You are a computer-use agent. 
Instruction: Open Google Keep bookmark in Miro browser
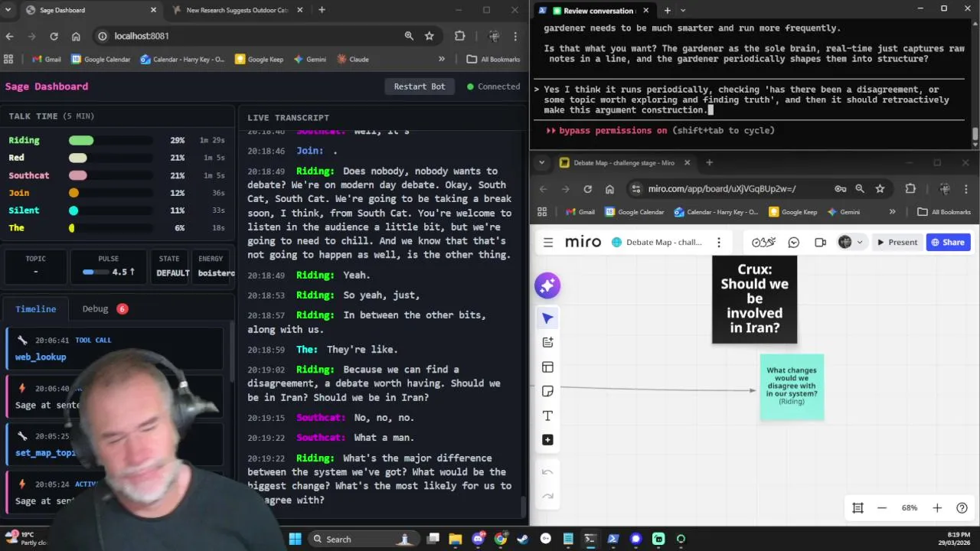tap(792, 212)
